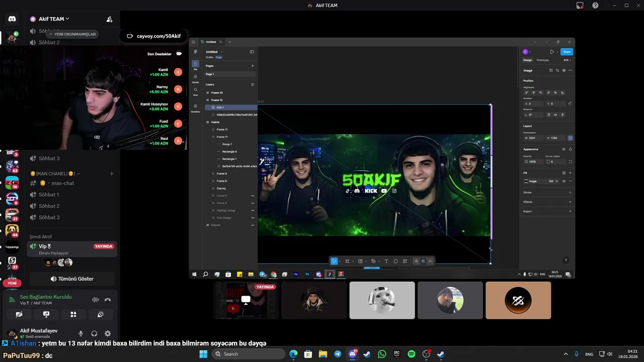This screenshot has width=644, height=362.
Task: Click the Windows Start button
Action: [203, 354]
